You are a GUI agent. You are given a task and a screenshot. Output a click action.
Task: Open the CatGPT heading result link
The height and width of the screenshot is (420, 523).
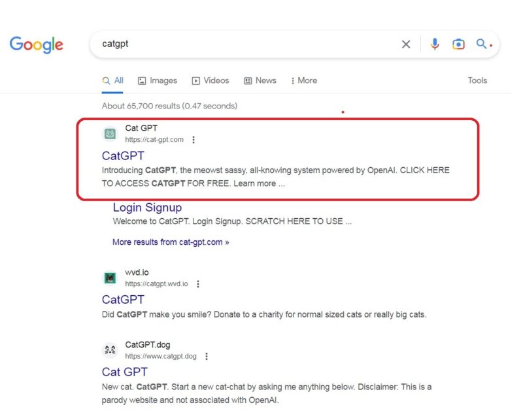pos(123,156)
